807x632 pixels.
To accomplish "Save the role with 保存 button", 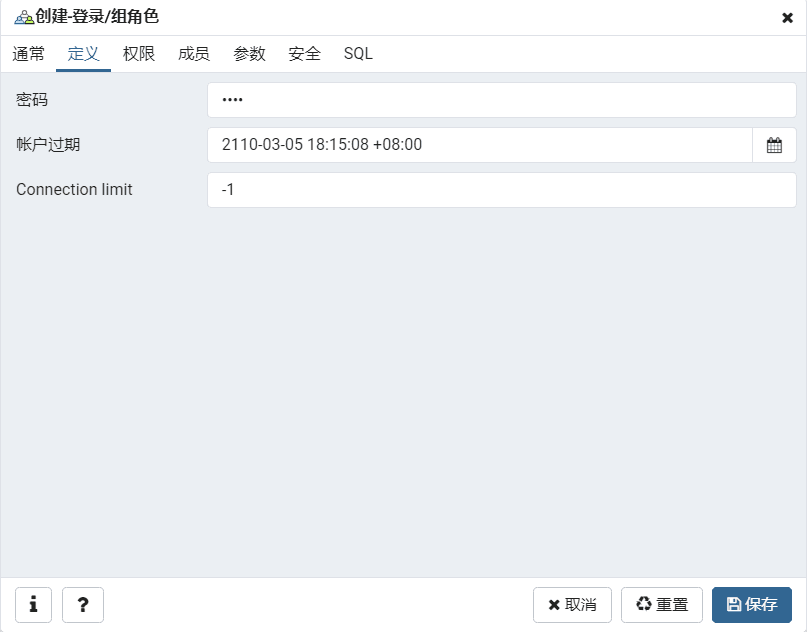I will point(752,605).
